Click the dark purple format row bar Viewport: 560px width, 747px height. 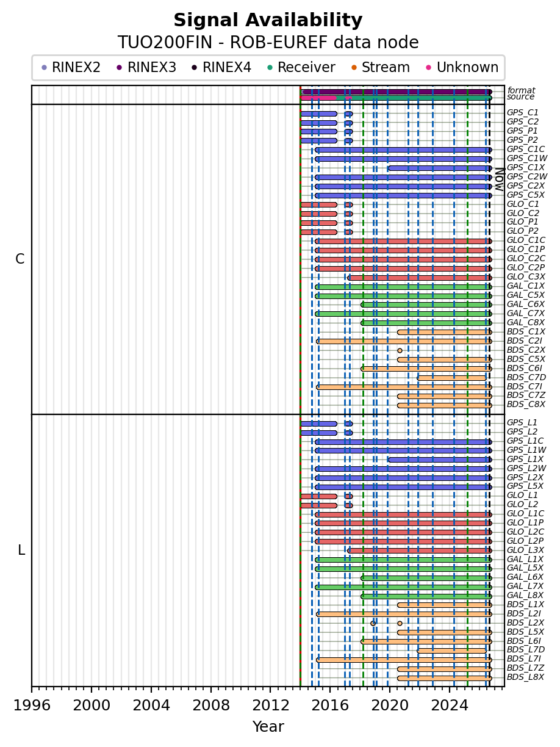coord(397,92)
